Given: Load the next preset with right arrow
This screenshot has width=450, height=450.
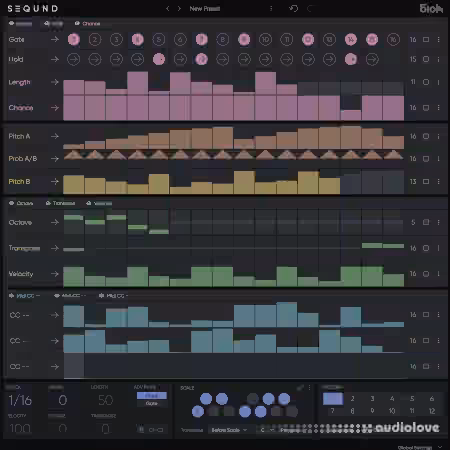Looking at the screenshot, I should (179, 9).
